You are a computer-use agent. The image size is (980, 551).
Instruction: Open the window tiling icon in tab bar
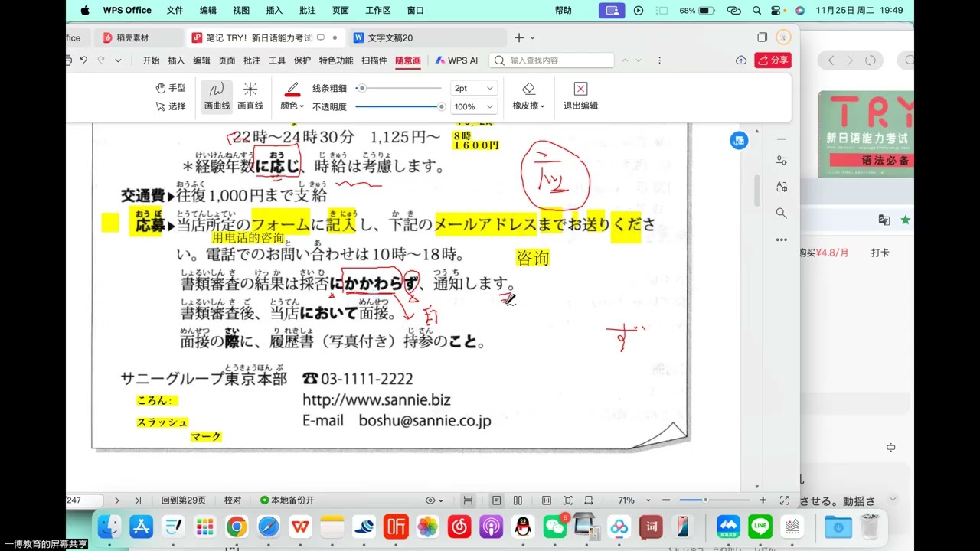click(763, 37)
